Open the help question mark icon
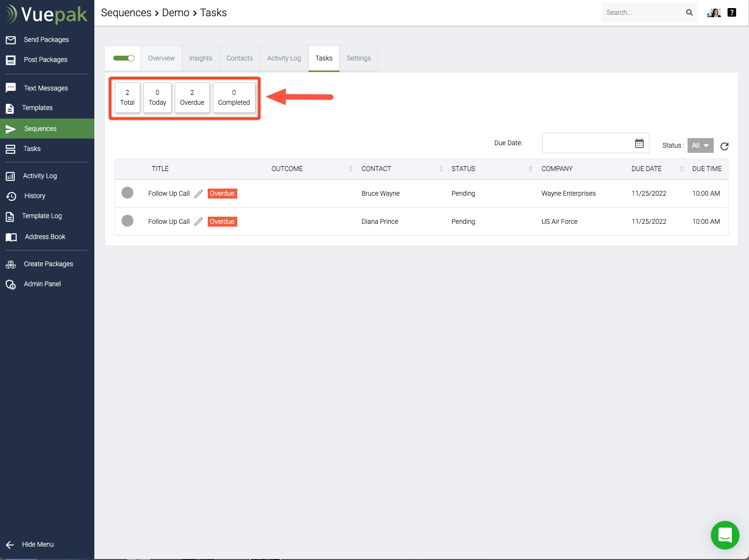 tap(732, 13)
